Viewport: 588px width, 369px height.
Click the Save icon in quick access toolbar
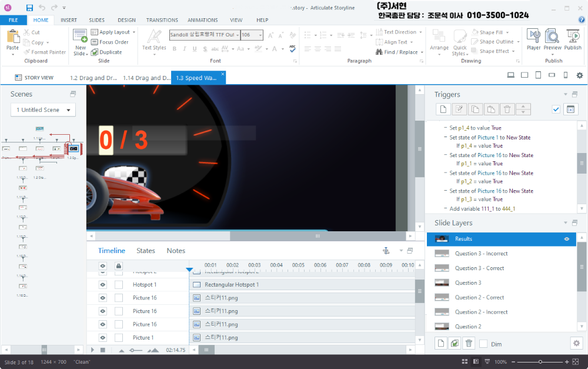point(29,8)
